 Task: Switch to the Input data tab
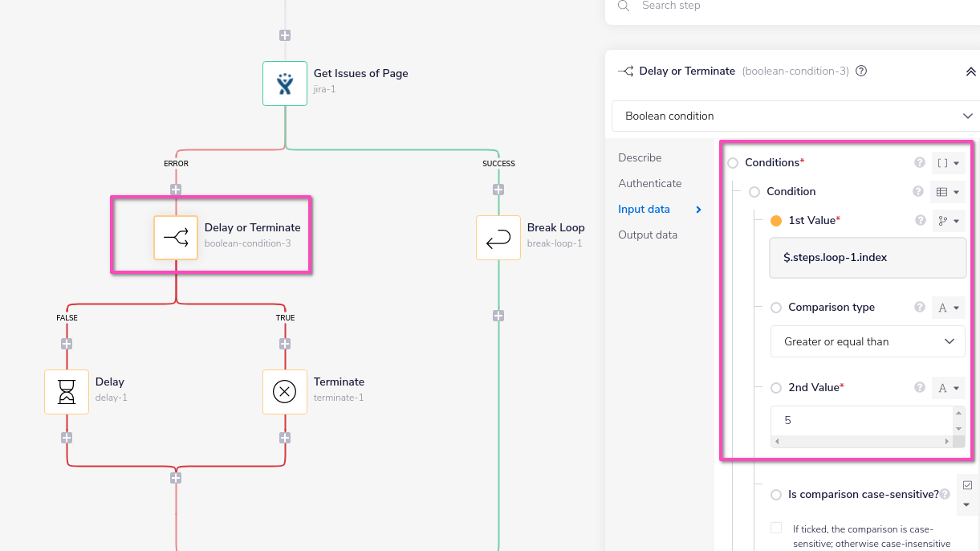644,209
